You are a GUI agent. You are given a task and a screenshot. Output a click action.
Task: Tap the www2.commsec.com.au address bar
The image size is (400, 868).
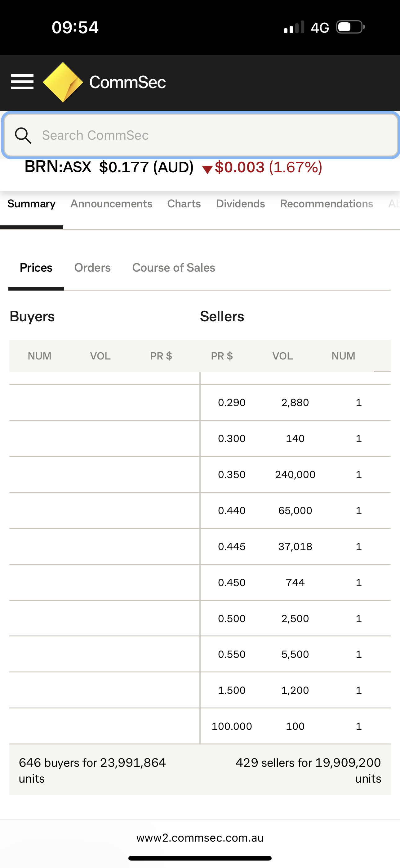[200, 838]
